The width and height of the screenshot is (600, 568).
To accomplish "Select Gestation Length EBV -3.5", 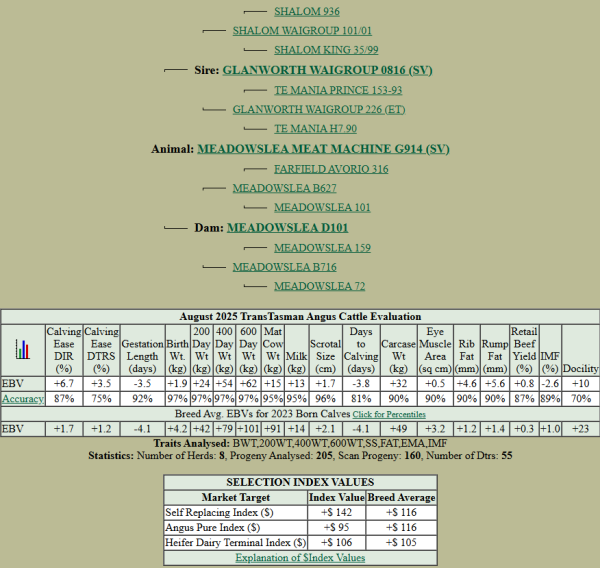I will tap(142, 384).
